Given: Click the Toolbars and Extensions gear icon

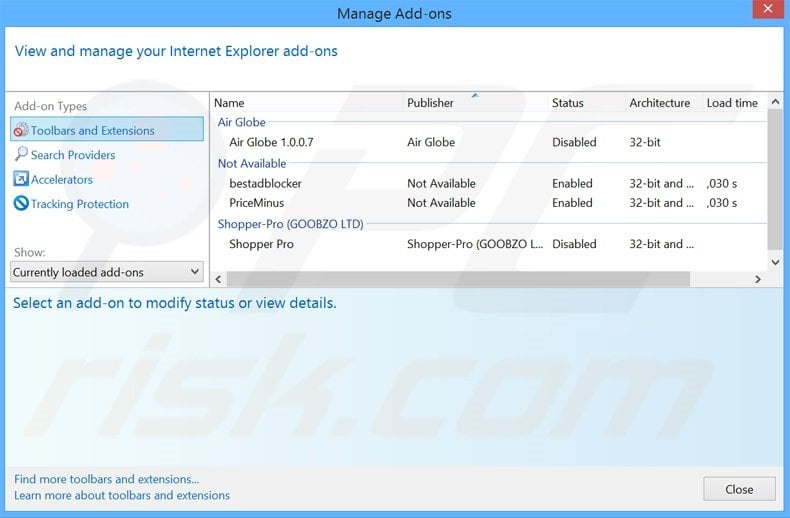Looking at the screenshot, I should pos(21,130).
